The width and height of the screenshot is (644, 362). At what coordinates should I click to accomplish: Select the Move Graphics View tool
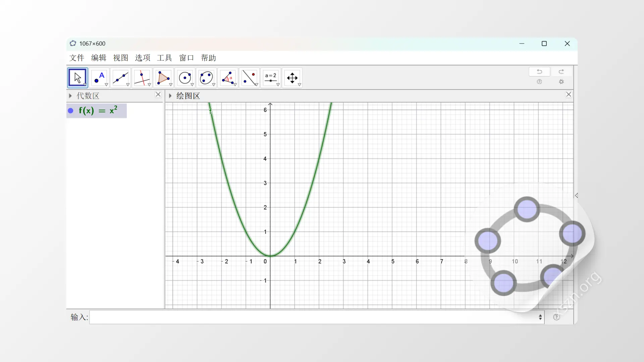(x=292, y=77)
